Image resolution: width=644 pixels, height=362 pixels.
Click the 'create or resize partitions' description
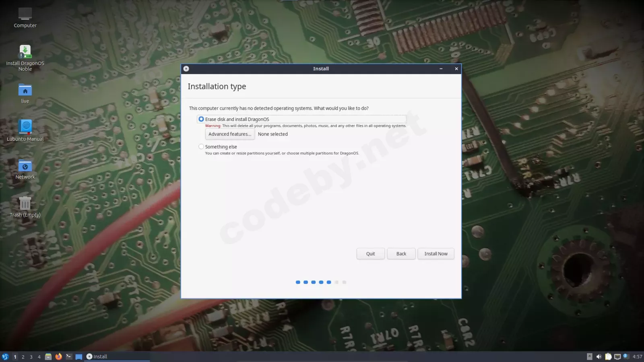tap(282, 153)
